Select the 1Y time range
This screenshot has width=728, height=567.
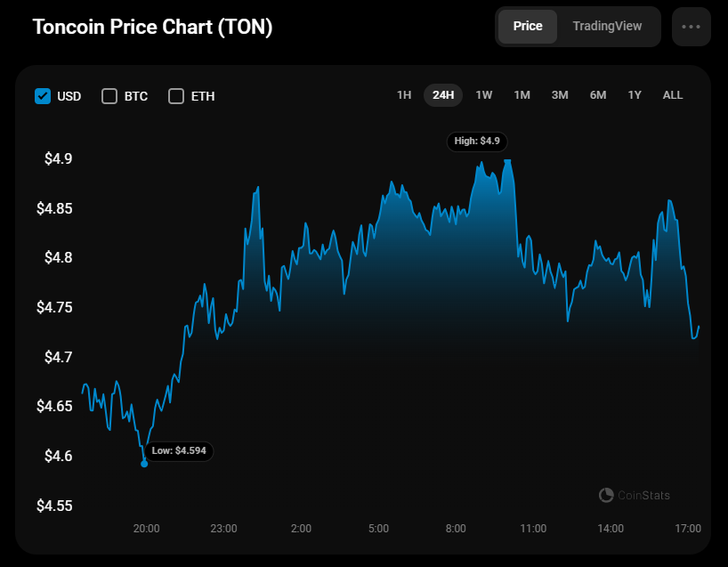pos(635,95)
